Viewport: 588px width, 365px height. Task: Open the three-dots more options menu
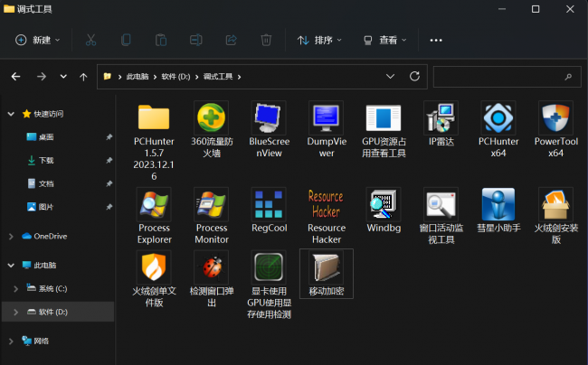pyautogui.click(x=436, y=40)
